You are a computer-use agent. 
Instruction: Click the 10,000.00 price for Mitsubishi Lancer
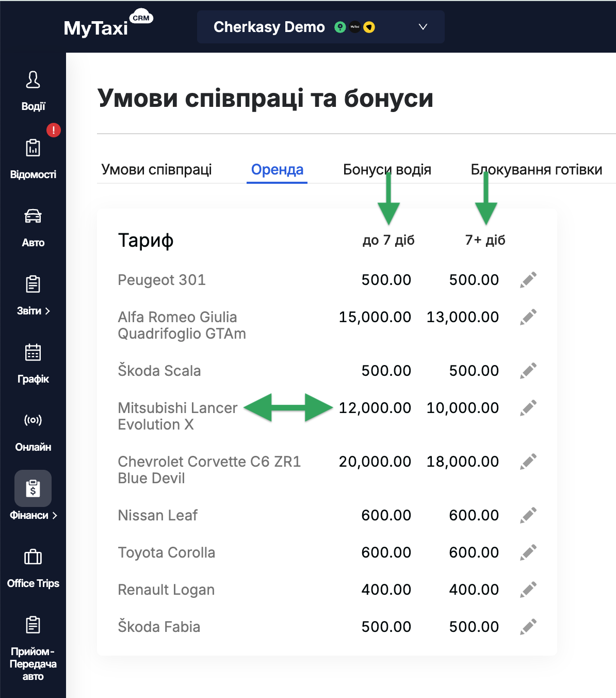point(463,408)
